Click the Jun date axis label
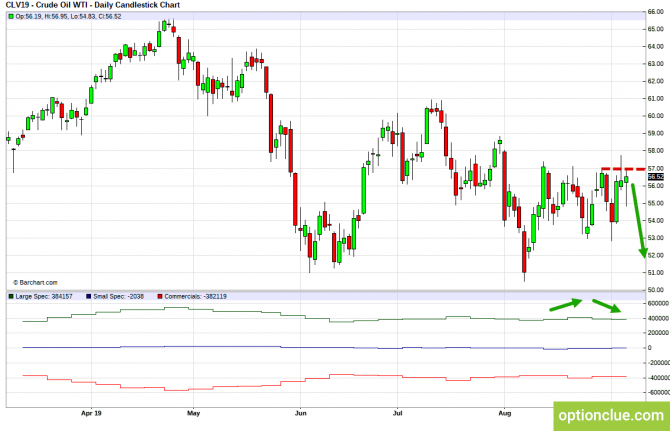 tap(301, 413)
